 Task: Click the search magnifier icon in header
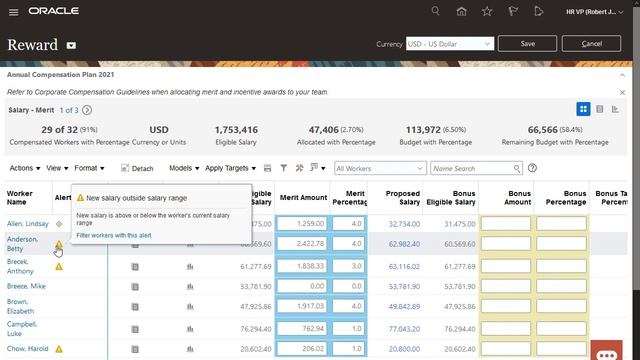click(x=436, y=11)
